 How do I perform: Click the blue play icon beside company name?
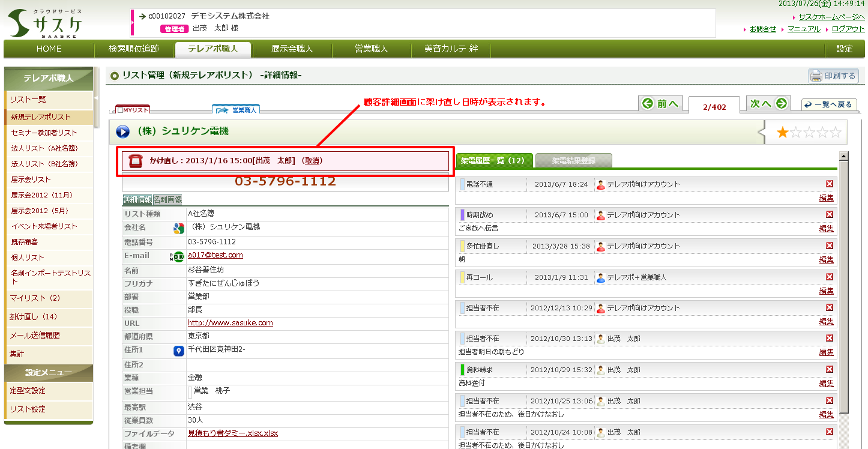123,131
